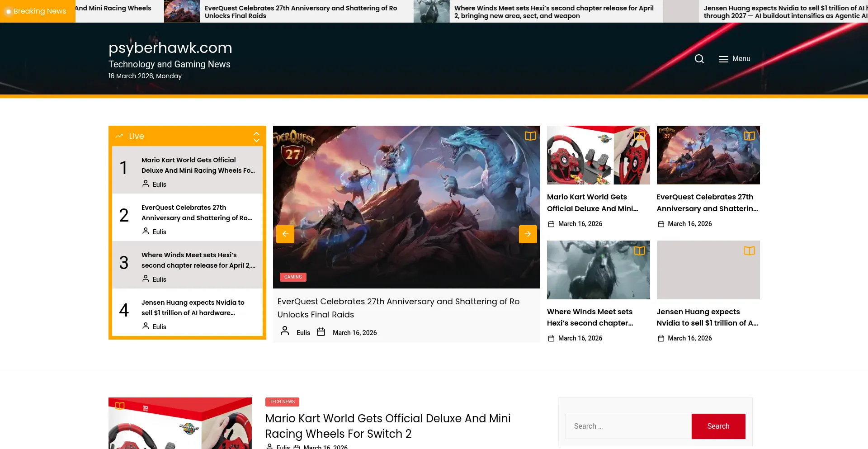Click book icon on main EverQuest slide
The width and height of the screenshot is (868, 449).
coord(530,136)
